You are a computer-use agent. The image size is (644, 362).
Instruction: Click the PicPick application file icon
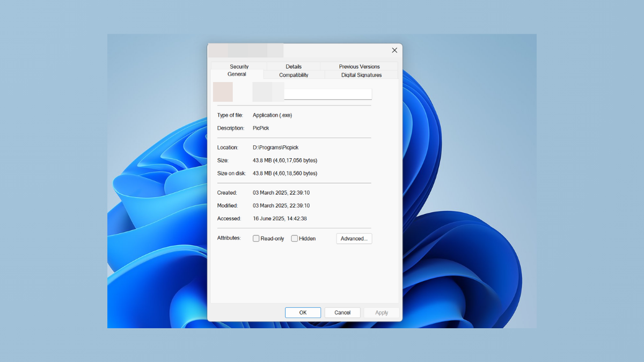click(x=223, y=92)
